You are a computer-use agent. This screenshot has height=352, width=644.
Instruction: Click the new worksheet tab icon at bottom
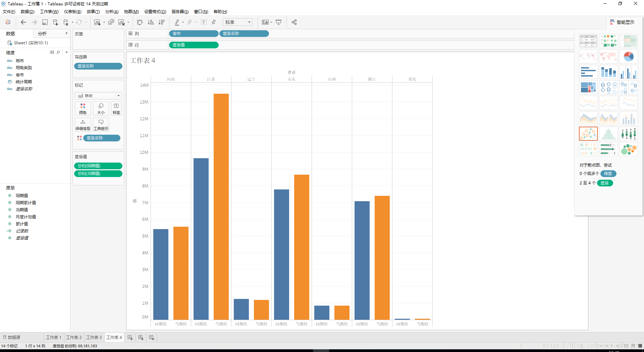click(130, 337)
